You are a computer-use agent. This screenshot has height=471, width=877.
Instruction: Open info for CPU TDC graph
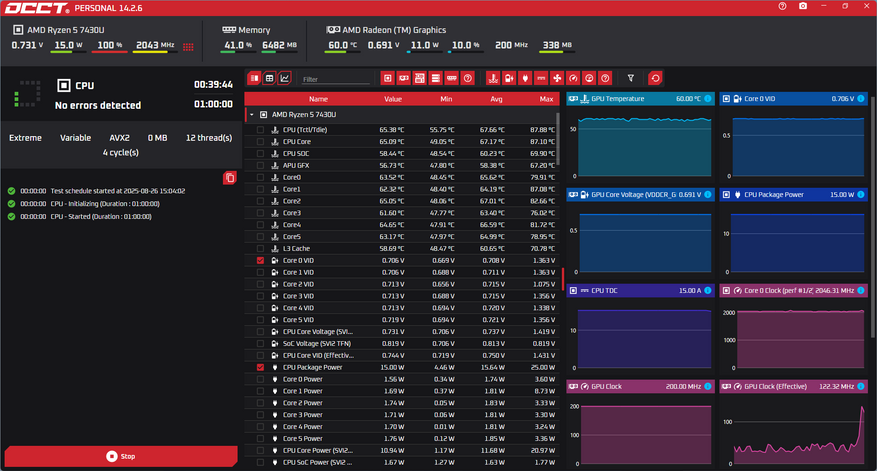708,290
